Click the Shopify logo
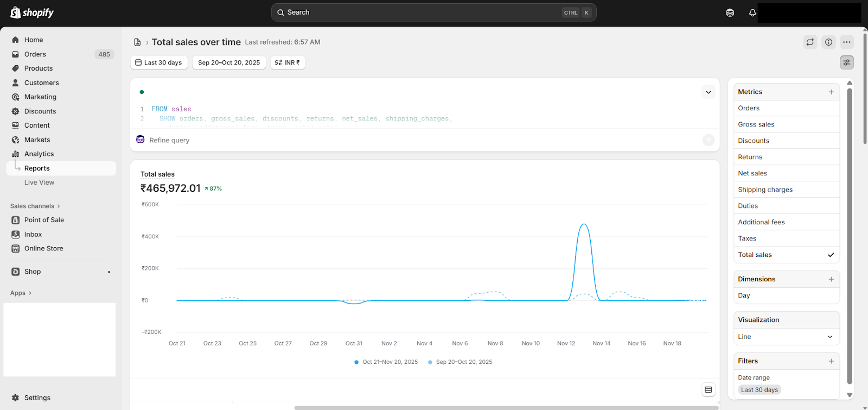The width and height of the screenshot is (868, 410). 32,12
